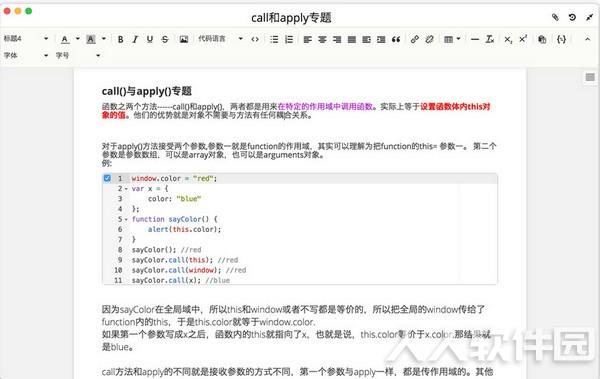
Task: Collapse code fold at line 2
Action: click(x=126, y=189)
